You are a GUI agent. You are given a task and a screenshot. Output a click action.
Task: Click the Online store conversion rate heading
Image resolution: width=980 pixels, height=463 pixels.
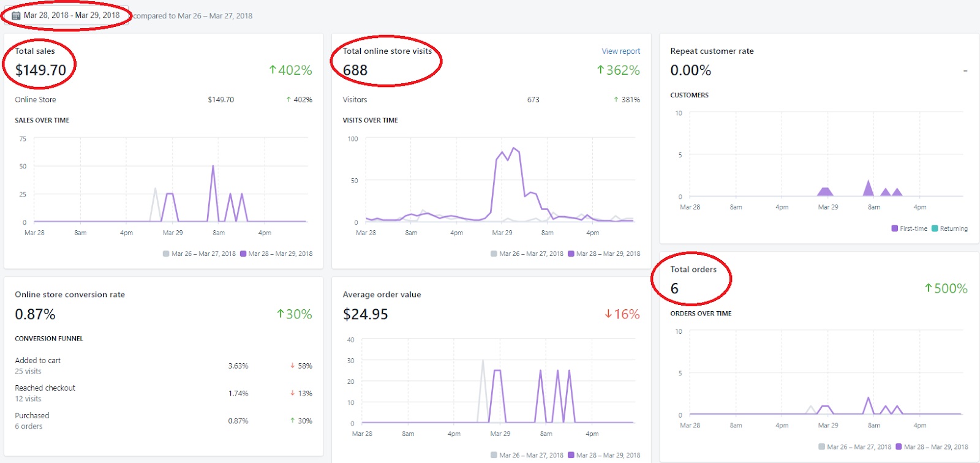(x=70, y=295)
